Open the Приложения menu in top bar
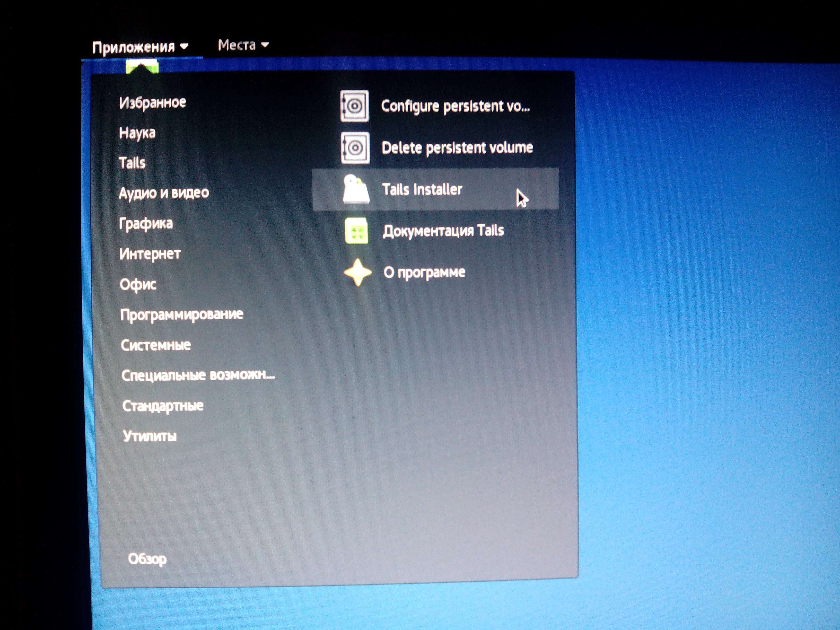This screenshot has height=630, width=840. point(140,47)
